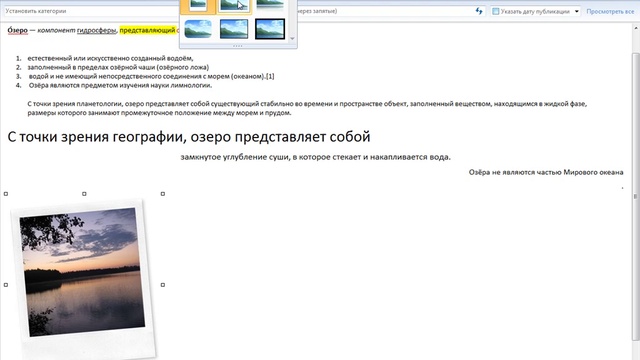
Task: Select the orange-highlighted first picture style
Action: 198,6
